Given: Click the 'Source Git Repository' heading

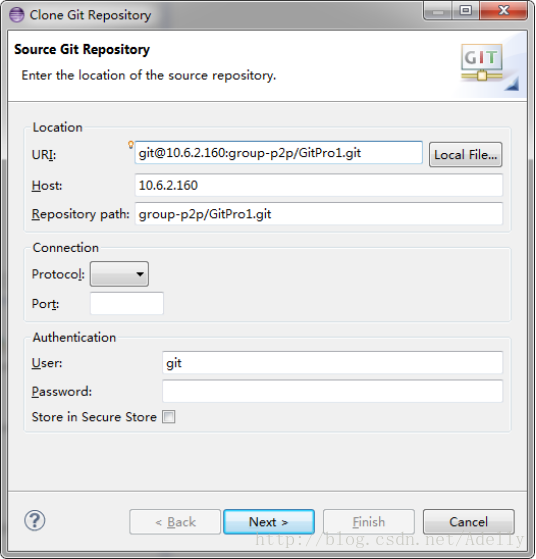Looking at the screenshot, I should (82, 49).
